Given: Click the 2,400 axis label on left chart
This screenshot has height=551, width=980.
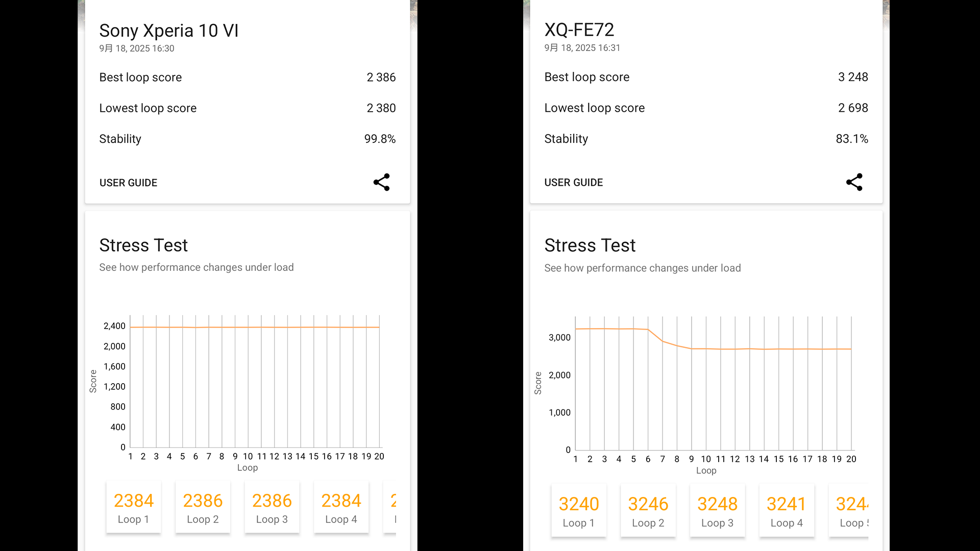Looking at the screenshot, I should point(114,326).
